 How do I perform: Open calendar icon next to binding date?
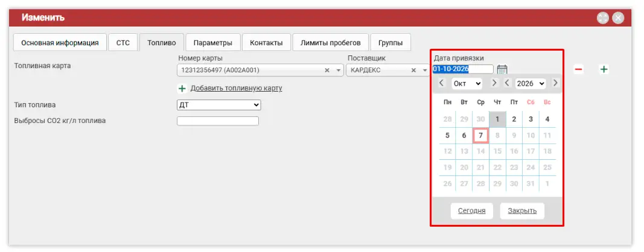coord(502,69)
